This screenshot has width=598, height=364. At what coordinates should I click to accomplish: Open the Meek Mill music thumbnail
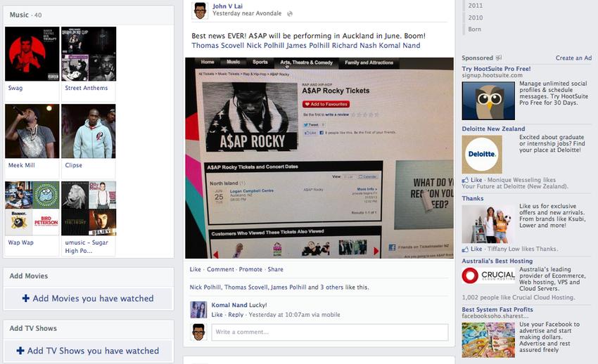point(32,131)
